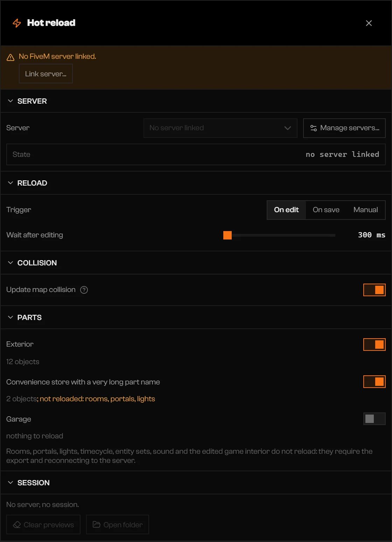392x542 pixels.
Task: Toggle the Convenience store part switch
Action: [374, 382]
